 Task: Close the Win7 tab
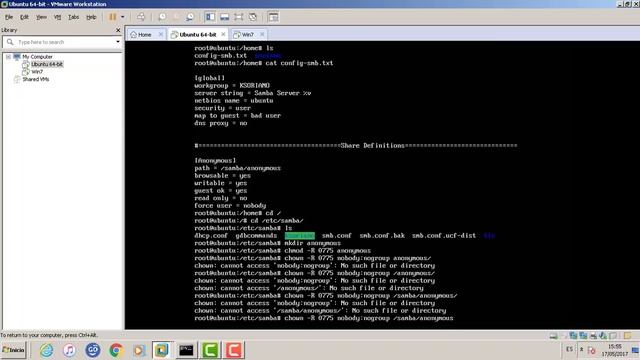click(262, 34)
